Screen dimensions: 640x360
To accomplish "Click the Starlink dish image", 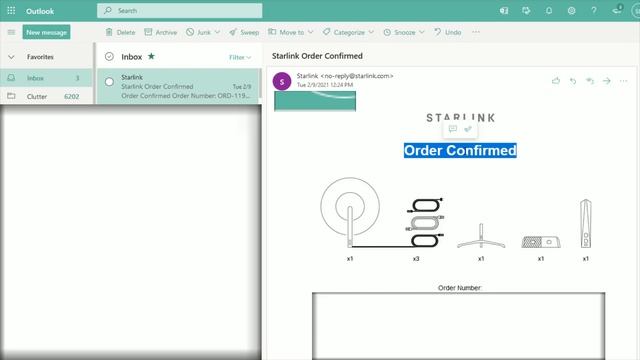I will pos(350,212).
